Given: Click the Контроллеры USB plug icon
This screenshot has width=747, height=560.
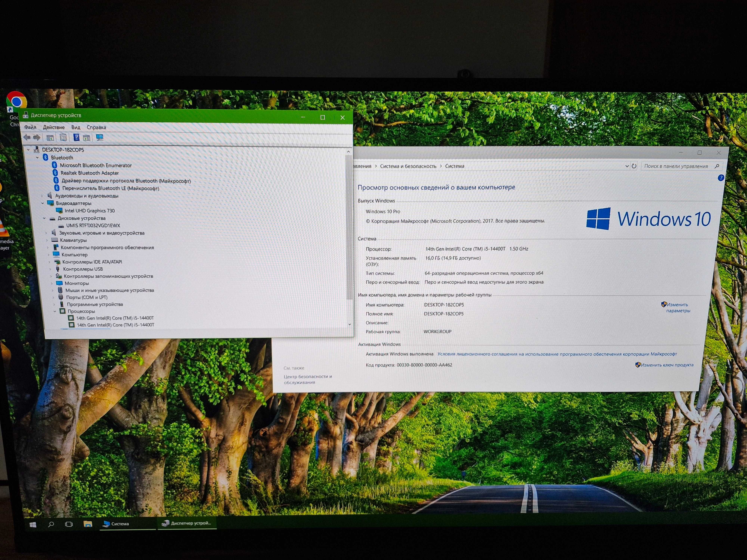Looking at the screenshot, I should point(58,269).
